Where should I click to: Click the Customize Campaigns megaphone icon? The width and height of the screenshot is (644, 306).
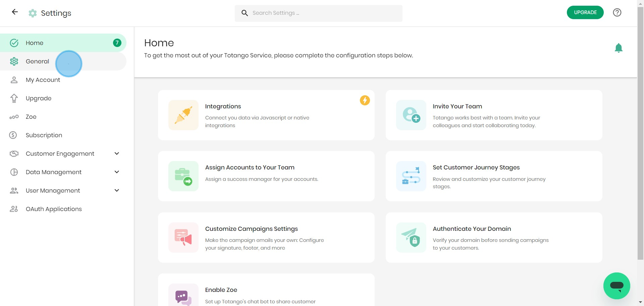183,238
